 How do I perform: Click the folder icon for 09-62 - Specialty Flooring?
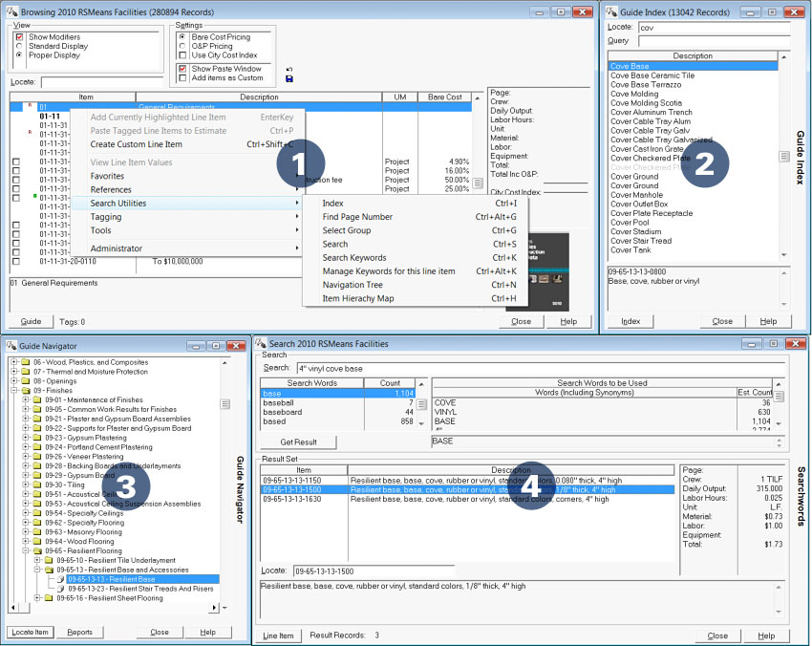click(36, 522)
